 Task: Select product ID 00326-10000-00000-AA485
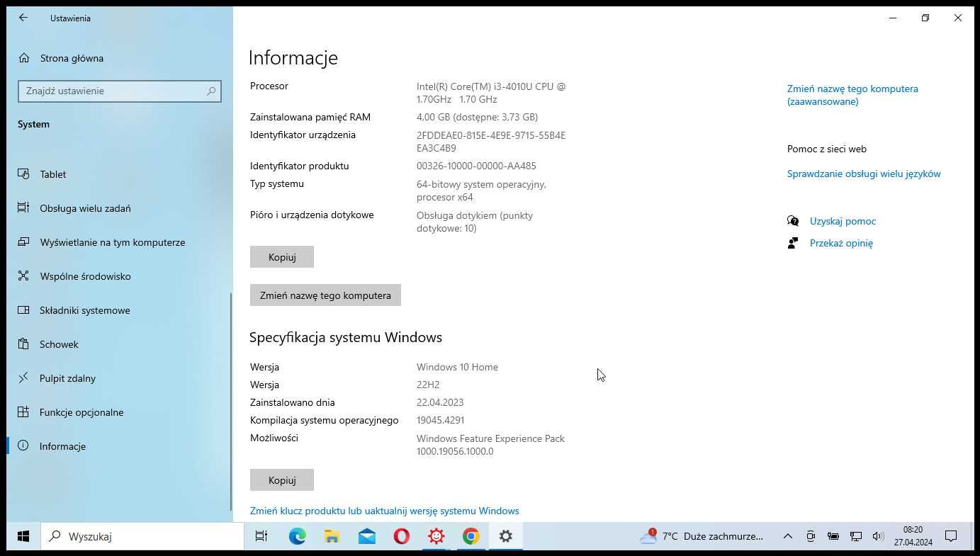(x=476, y=166)
